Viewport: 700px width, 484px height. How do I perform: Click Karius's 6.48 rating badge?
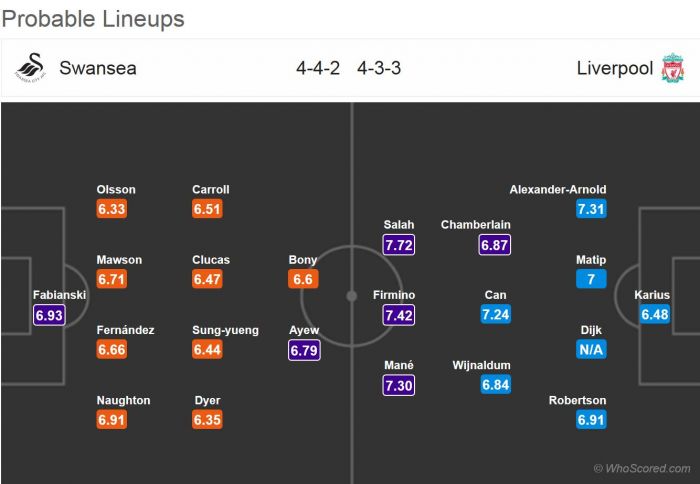tap(655, 315)
